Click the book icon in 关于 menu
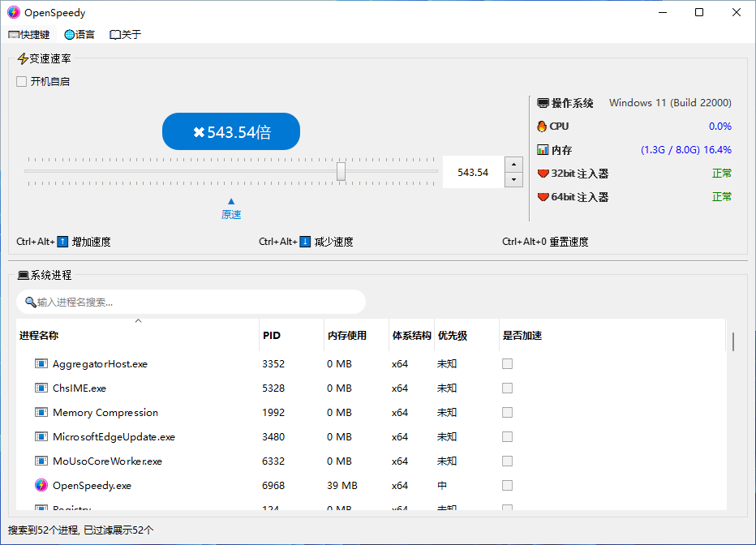Screen dimensions: 756x545 click(x=114, y=35)
